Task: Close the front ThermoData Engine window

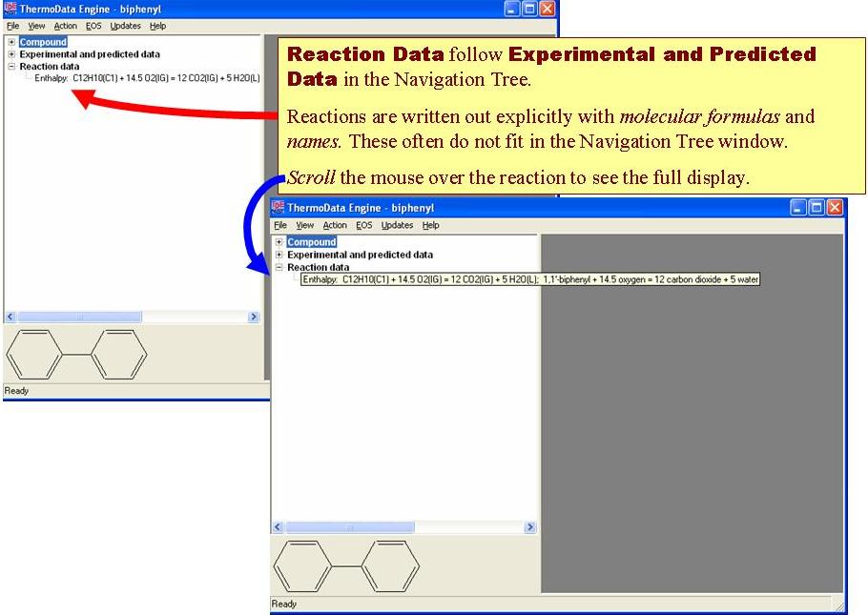Action: tap(835, 208)
